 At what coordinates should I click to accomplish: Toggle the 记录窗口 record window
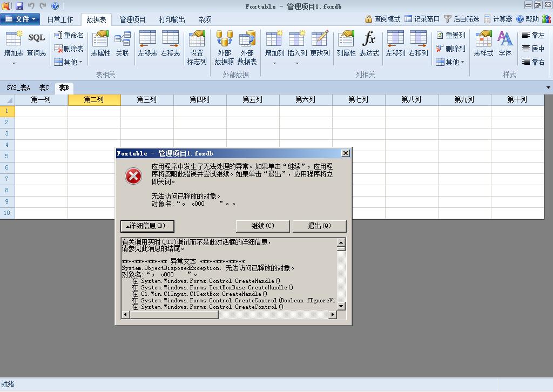point(422,19)
